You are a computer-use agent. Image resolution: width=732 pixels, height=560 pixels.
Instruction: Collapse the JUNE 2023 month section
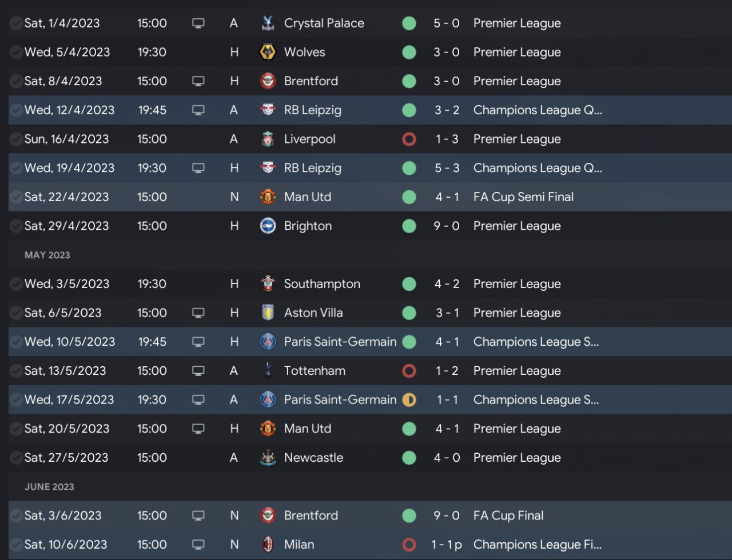pos(49,487)
